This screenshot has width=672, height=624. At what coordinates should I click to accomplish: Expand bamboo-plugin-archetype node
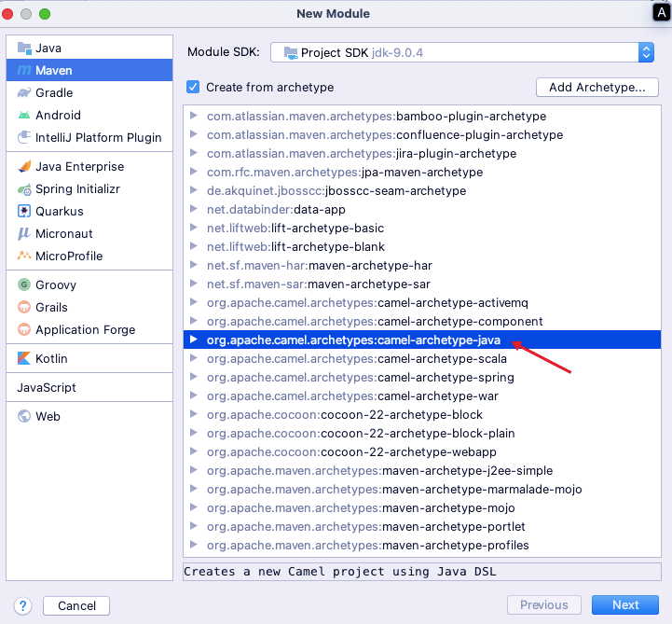[x=194, y=116]
